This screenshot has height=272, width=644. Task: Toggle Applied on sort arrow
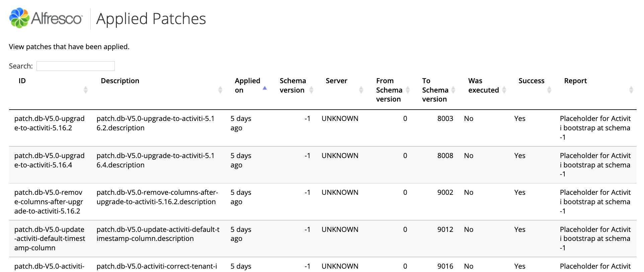coord(265,88)
